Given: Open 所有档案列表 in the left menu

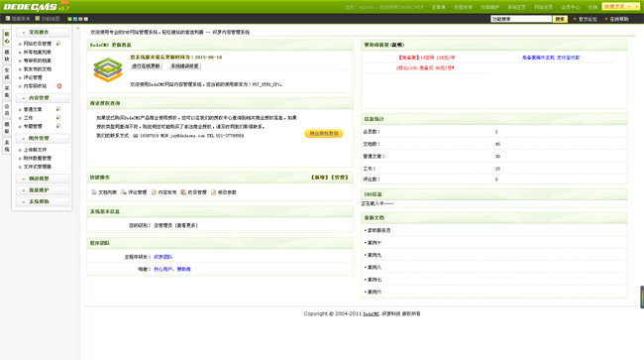Looking at the screenshot, I should tap(38, 52).
